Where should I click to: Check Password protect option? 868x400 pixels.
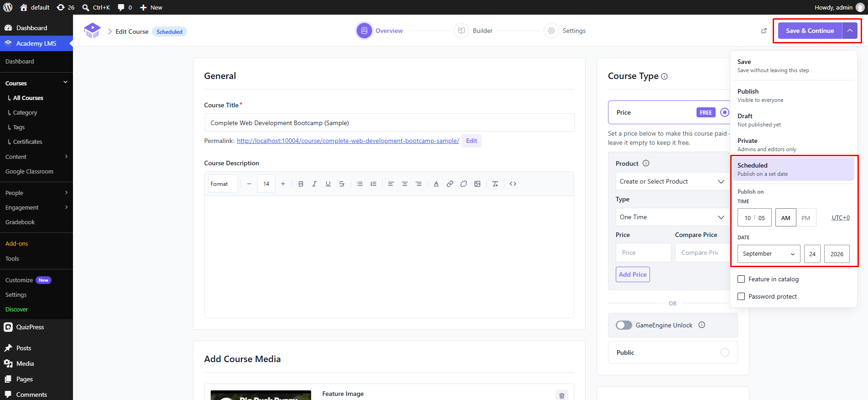(x=741, y=296)
